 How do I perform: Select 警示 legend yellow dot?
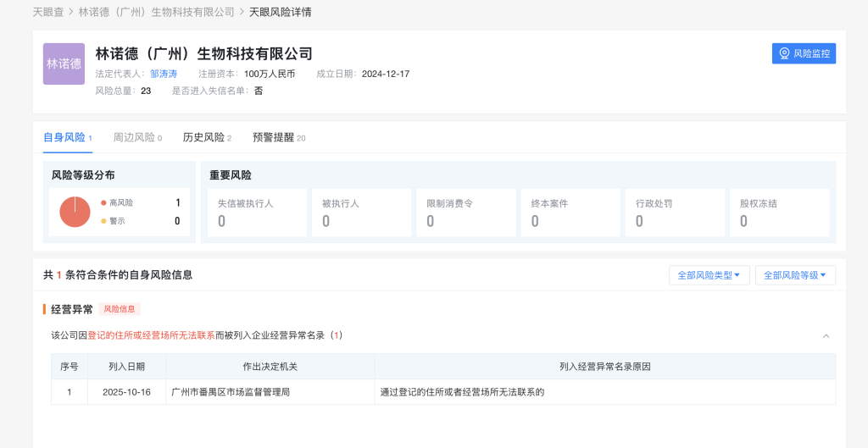(x=103, y=221)
